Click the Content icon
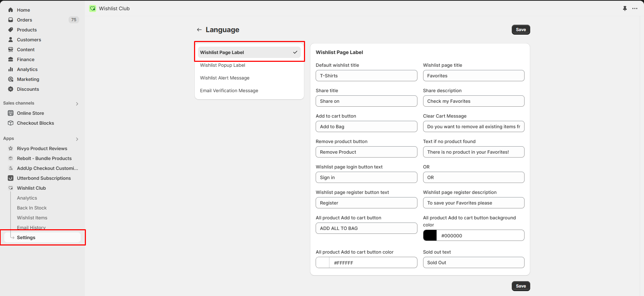This screenshot has height=296, width=644. (11, 49)
